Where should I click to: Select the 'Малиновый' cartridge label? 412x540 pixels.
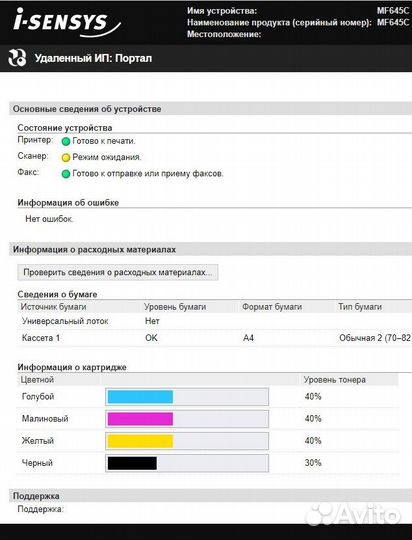(45, 419)
